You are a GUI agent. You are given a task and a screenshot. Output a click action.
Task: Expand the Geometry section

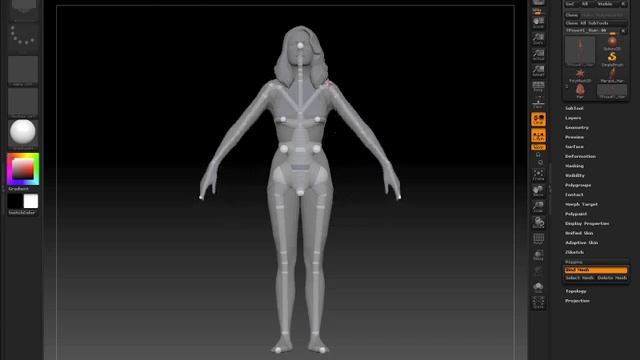click(577, 127)
